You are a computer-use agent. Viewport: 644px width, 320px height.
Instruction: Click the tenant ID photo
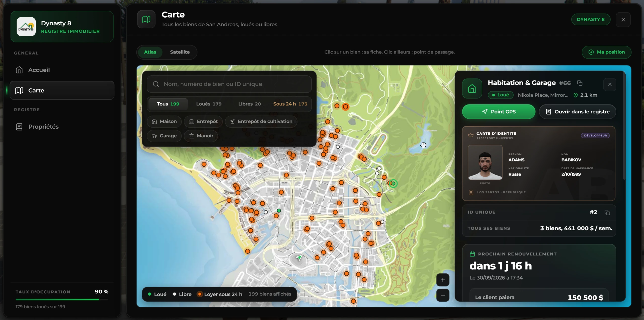(x=485, y=162)
